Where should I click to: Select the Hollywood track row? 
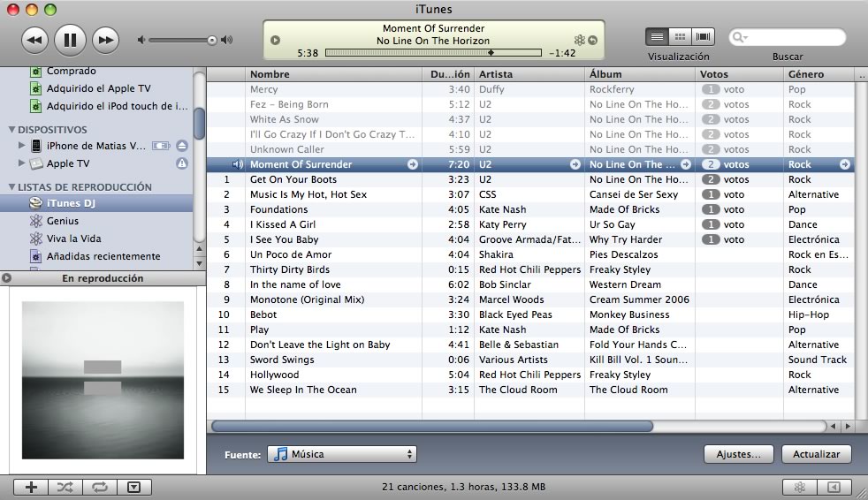[530, 375]
